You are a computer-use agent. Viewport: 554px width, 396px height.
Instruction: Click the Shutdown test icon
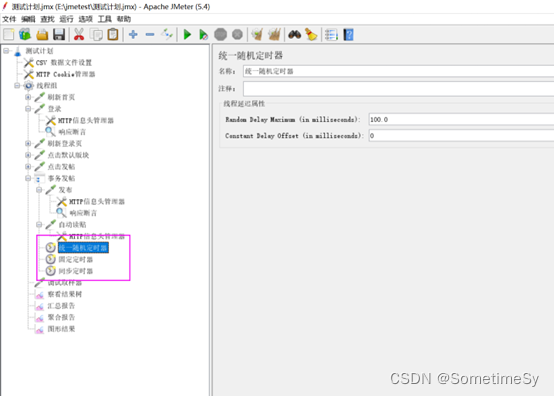237,35
